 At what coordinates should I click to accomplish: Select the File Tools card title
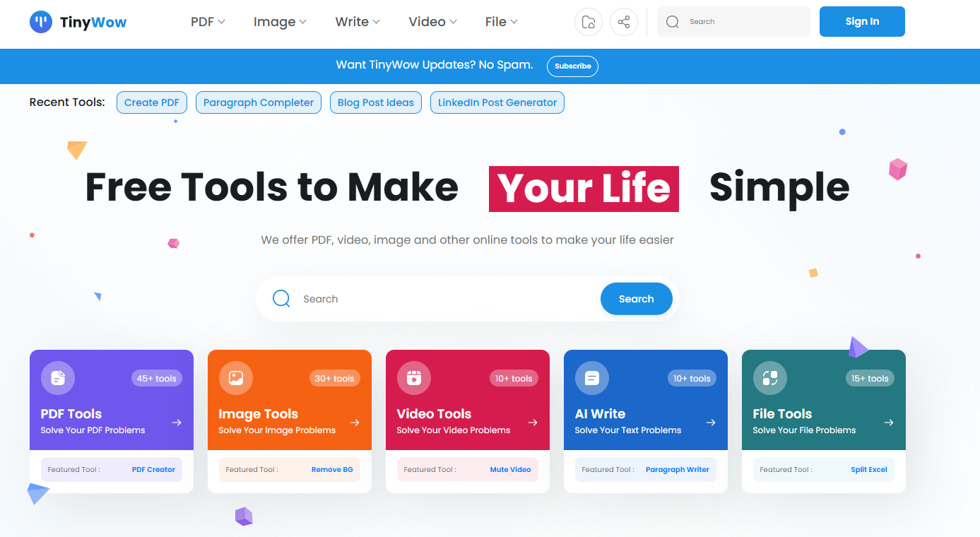tap(782, 414)
